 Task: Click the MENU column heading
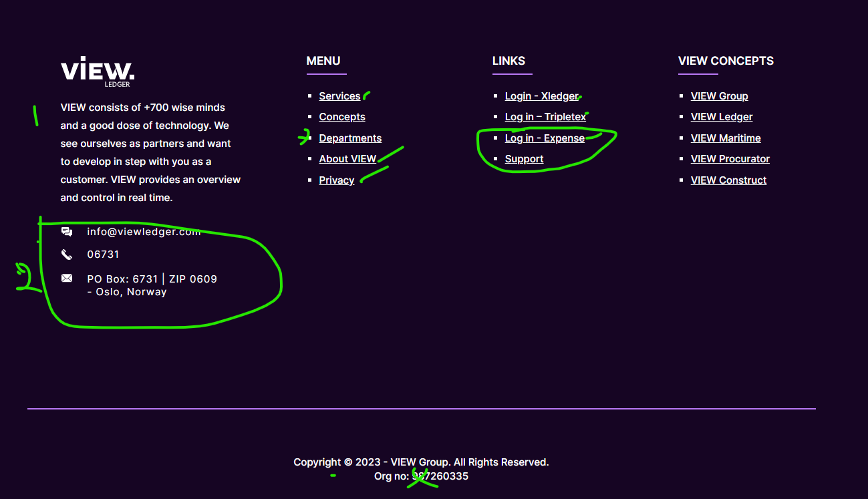(323, 61)
